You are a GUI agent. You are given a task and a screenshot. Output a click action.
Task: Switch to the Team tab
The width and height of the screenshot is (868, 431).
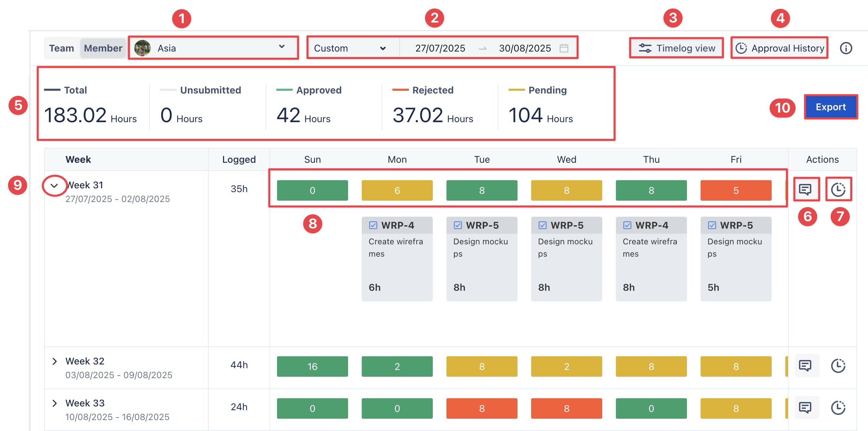pyautogui.click(x=61, y=48)
